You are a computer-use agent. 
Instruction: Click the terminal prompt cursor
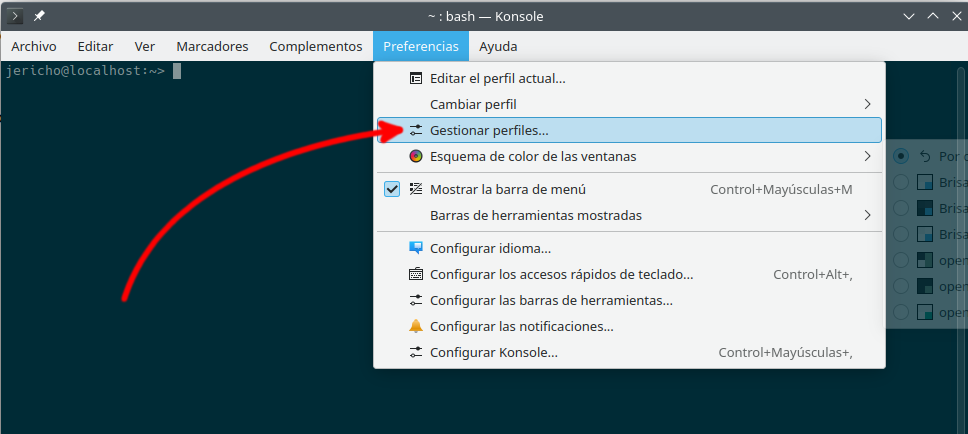pos(177,71)
